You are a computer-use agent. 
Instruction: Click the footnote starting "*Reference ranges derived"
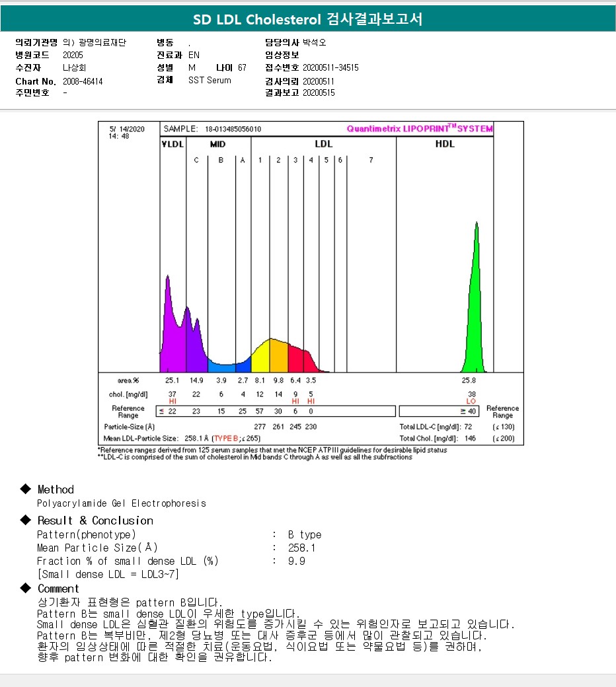(x=272, y=450)
